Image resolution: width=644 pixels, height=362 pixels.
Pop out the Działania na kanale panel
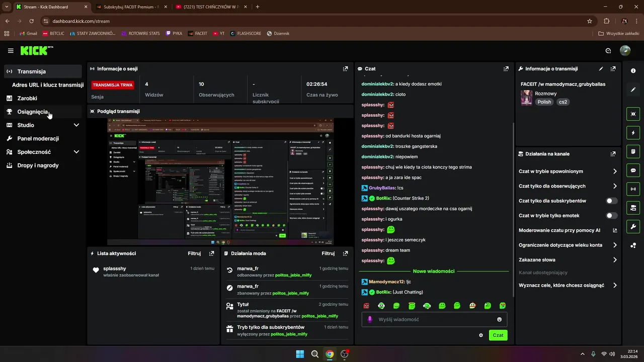coord(613,154)
